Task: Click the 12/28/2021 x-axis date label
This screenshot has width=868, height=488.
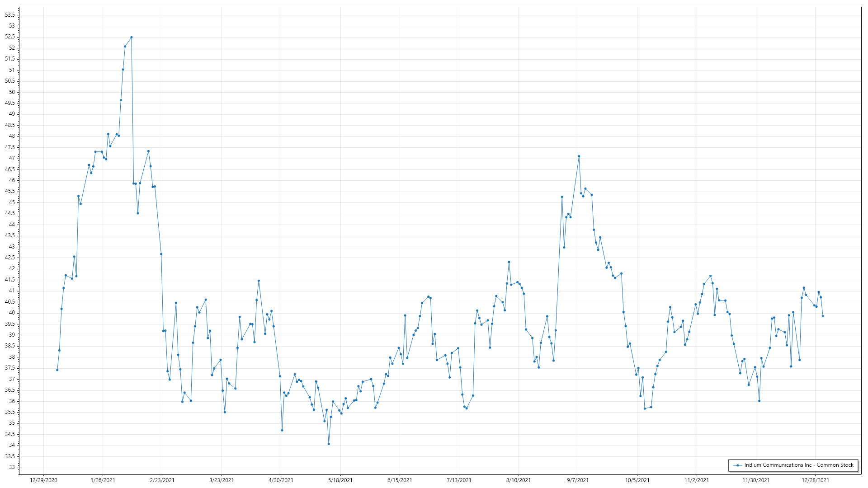Action: (x=815, y=480)
